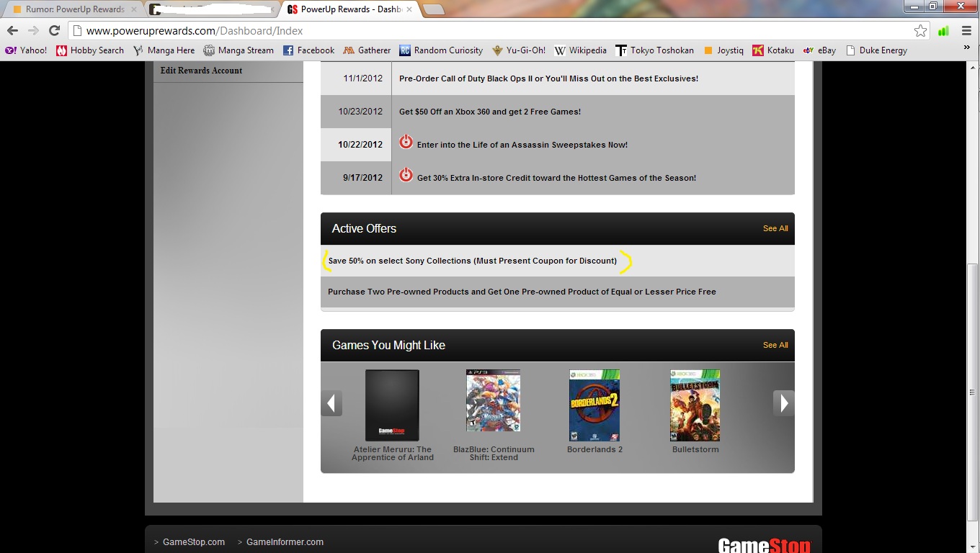Open the Save 50% on Sony Collections offer
Viewport: 980px width, 553px height.
pos(473,261)
